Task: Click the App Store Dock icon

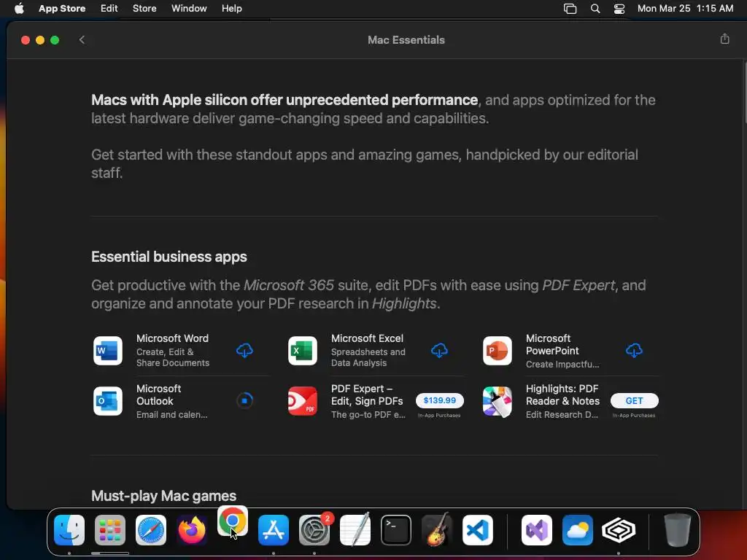Action: tap(274, 530)
